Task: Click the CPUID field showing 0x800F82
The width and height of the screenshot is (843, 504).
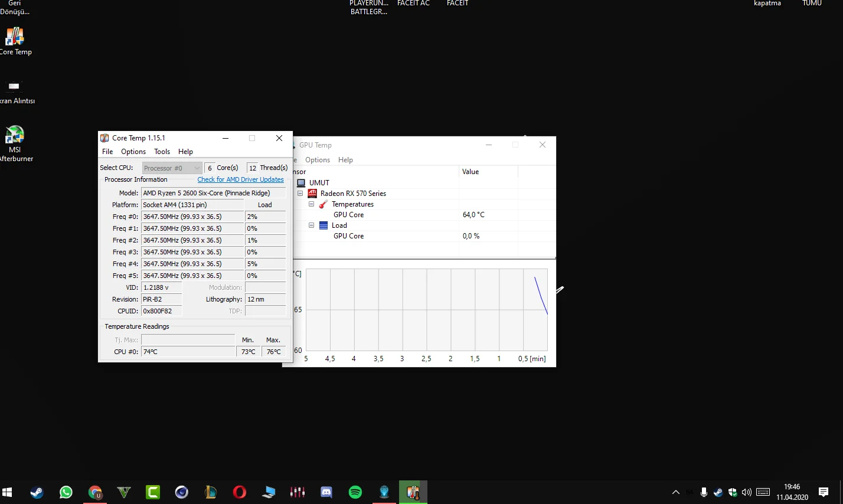Action: [x=162, y=311]
